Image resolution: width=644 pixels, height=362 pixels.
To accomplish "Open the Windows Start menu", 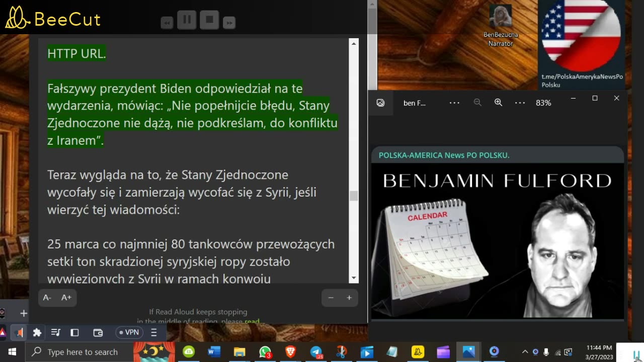I will [x=12, y=352].
